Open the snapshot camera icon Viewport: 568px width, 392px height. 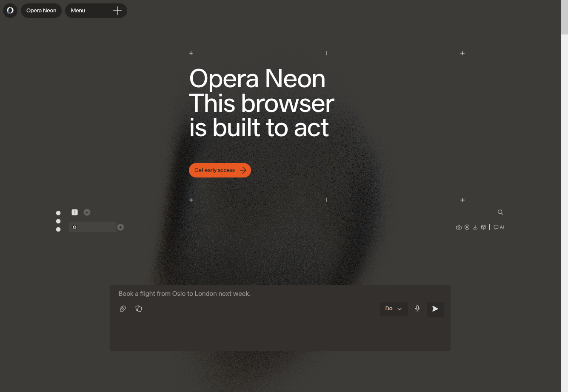[459, 227]
